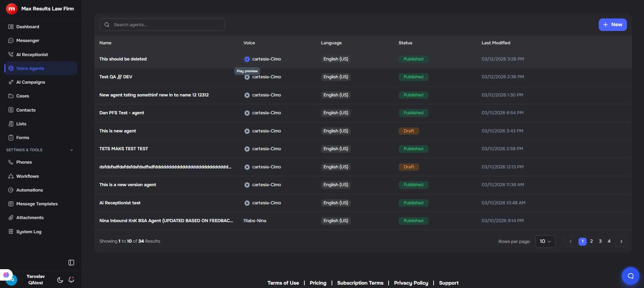
Task: Open the This is new agent row
Action: [x=117, y=131]
